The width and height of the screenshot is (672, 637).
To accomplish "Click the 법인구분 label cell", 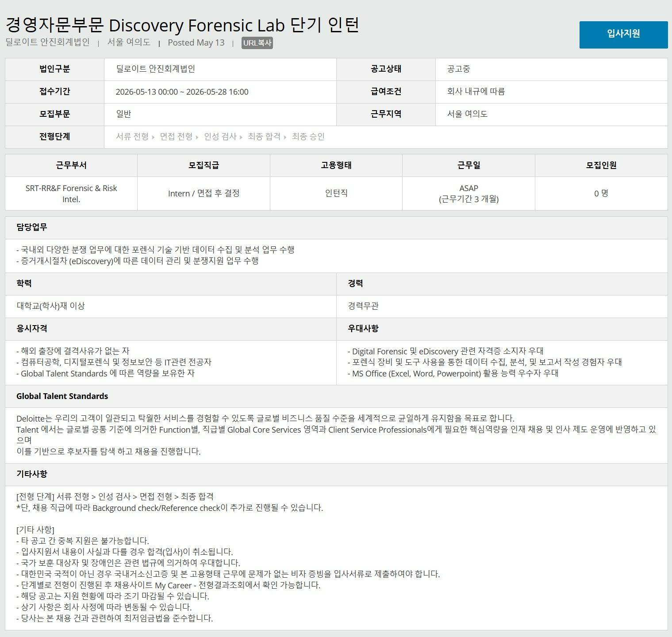I will pyautogui.click(x=54, y=69).
